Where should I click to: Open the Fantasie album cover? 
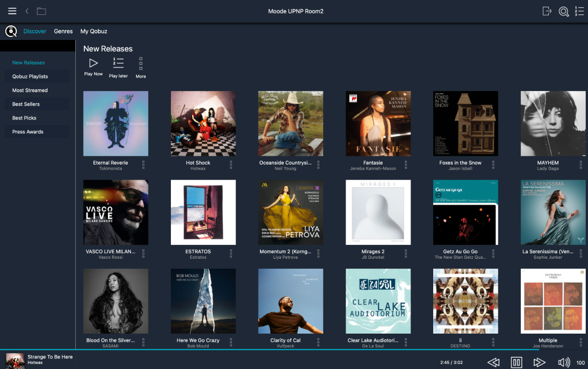(378, 124)
